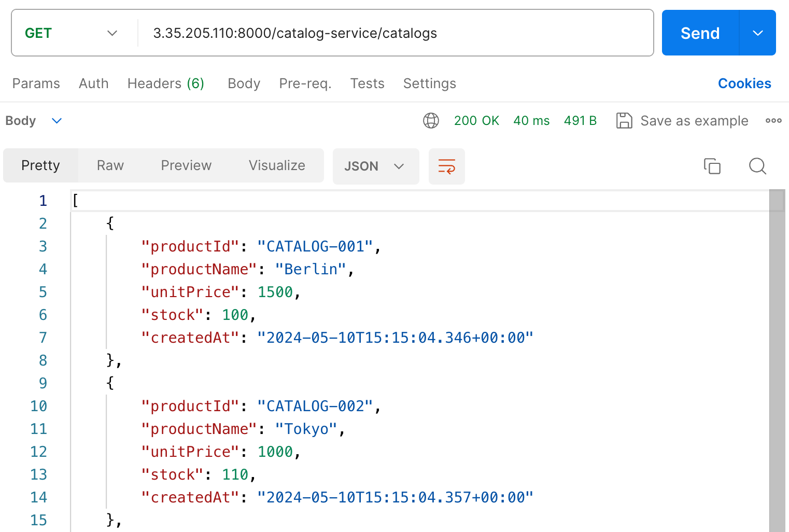
Task: Click the createdAt value ending 04.346+00:00
Action: (x=396, y=338)
